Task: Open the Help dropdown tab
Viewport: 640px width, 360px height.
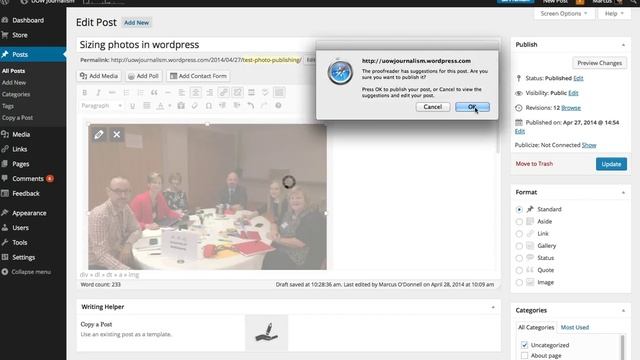Action: tap(614, 13)
